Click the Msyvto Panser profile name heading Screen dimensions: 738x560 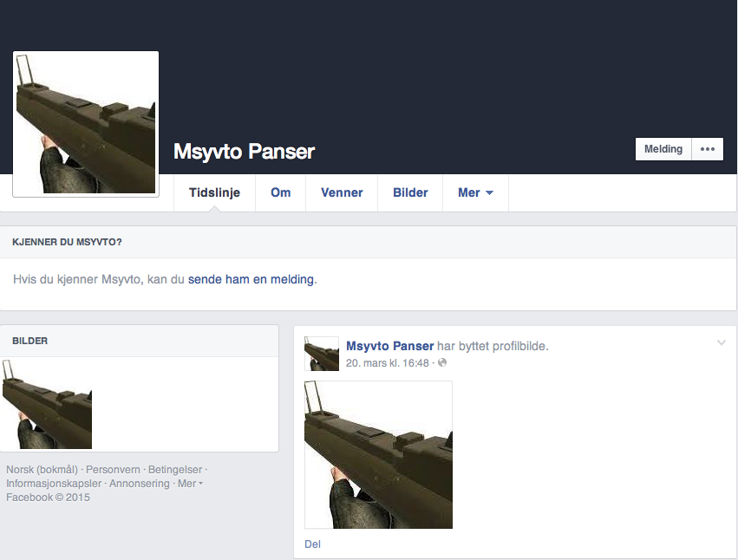coord(244,152)
